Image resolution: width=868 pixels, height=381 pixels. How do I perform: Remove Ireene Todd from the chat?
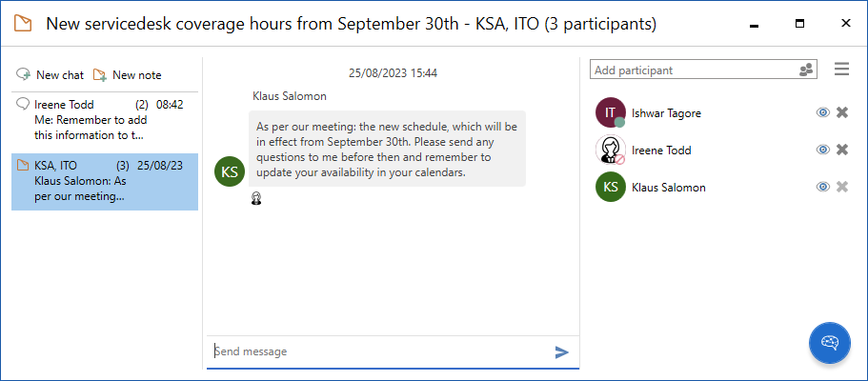842,150
